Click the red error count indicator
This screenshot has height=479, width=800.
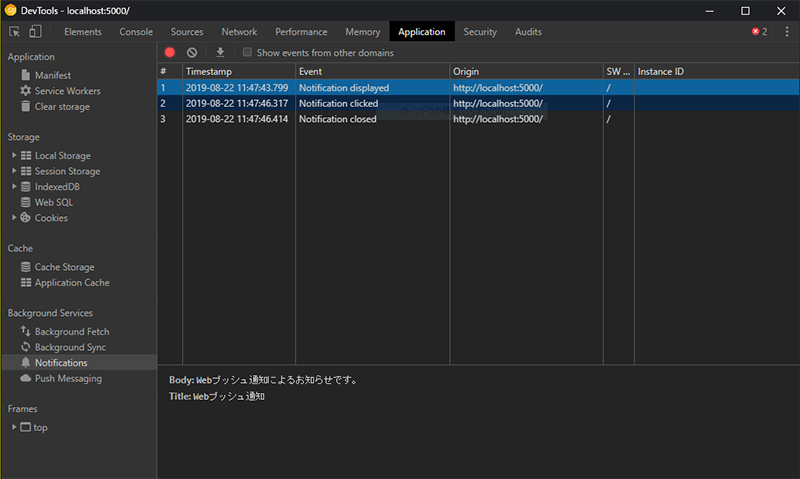(759, 32)
